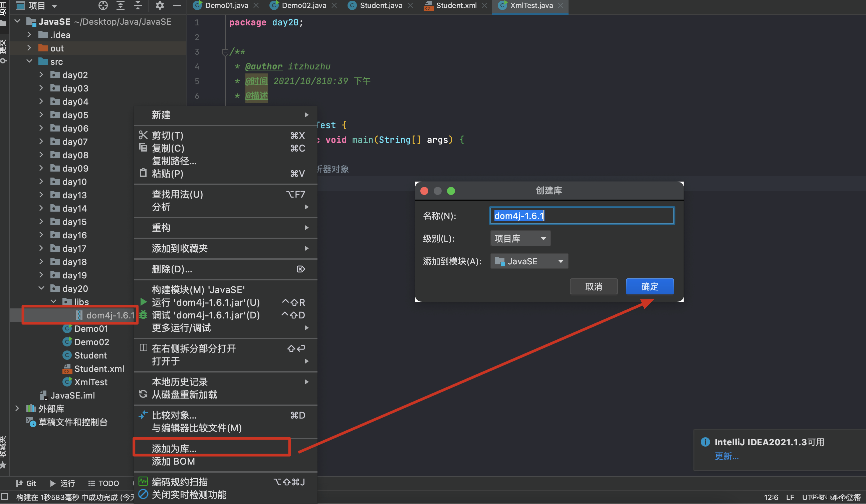
Task: Click the Run tool window button
Action: (62, 483)
